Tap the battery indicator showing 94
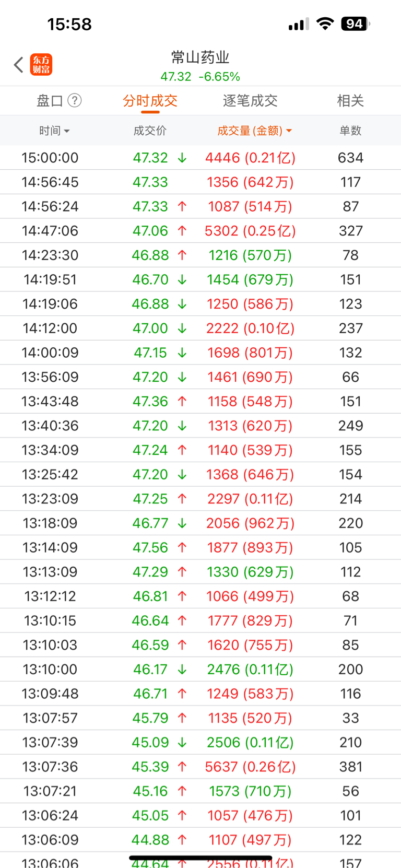 (355, 24)
